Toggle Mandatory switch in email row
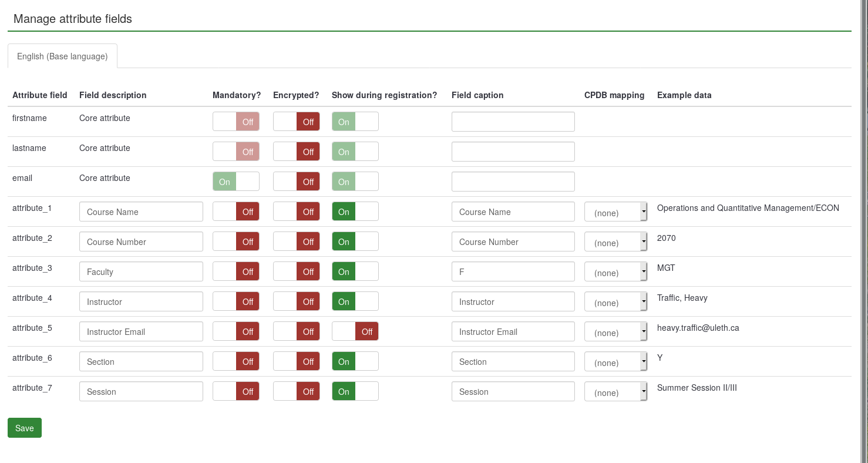 (235, 182)
